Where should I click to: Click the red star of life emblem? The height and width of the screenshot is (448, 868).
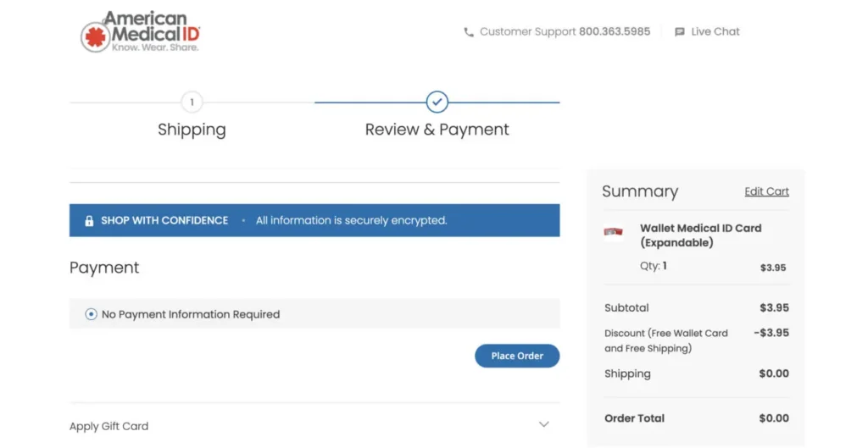coord(95,37)
